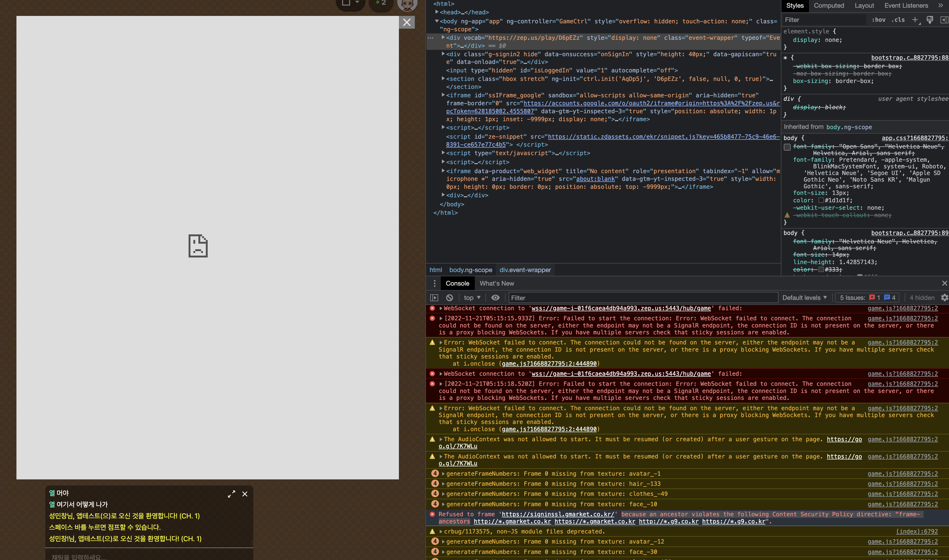Close the chat panel

click(x=245, y=494)
